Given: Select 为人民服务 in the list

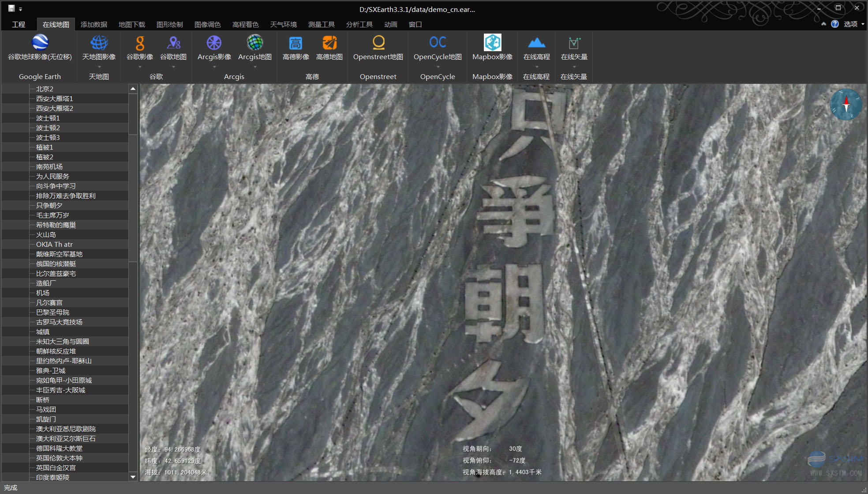Looking at the screenshot, I should (x=52, y=176).
